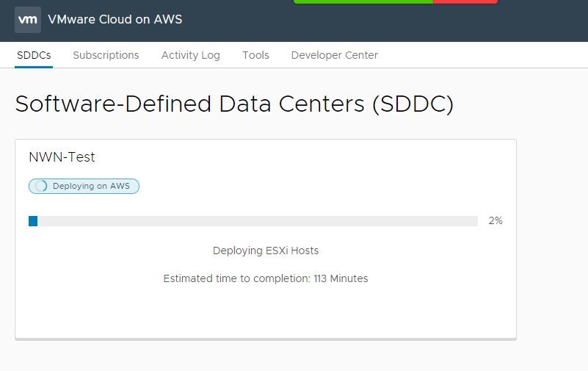Switch to the Activity Log tab

(x=191, y=55)
